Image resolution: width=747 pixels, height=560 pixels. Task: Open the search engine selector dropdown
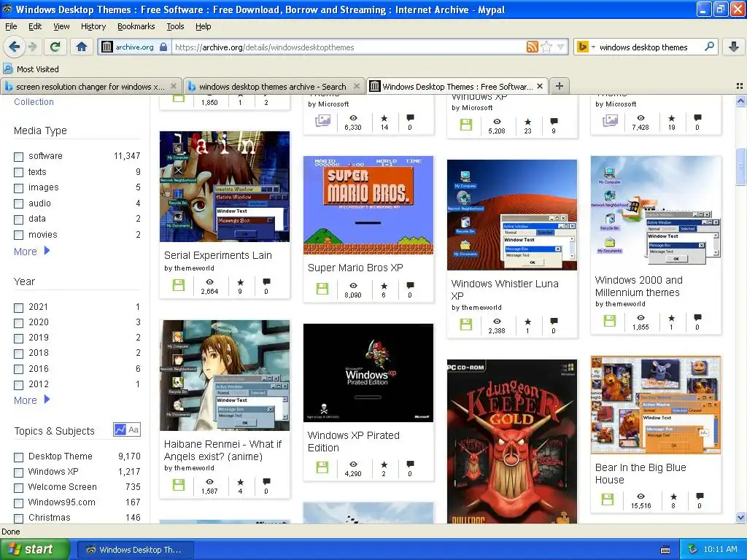(593, 47)
